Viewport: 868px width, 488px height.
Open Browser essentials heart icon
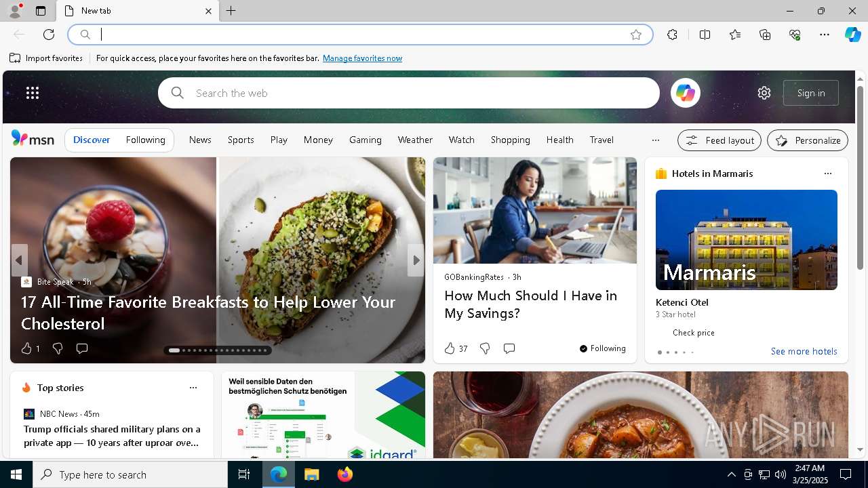(795, 35)
